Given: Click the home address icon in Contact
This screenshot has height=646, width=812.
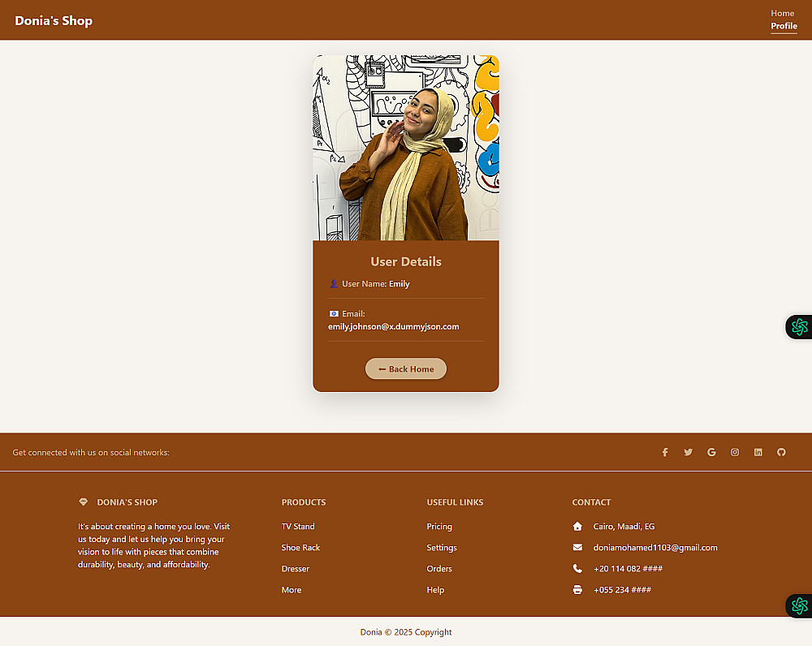Looking at the screenshot, I should (577, 527).
